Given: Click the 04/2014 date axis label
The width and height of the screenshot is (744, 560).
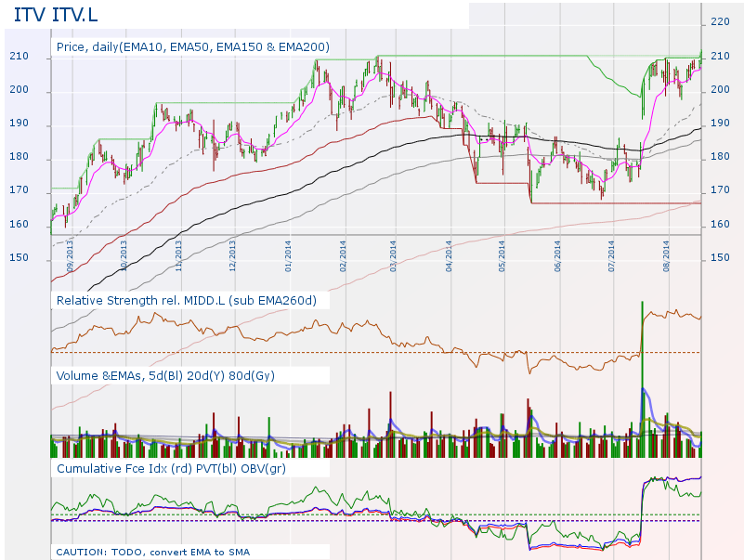Looking at the screenshot, I should tap(449, 256).
